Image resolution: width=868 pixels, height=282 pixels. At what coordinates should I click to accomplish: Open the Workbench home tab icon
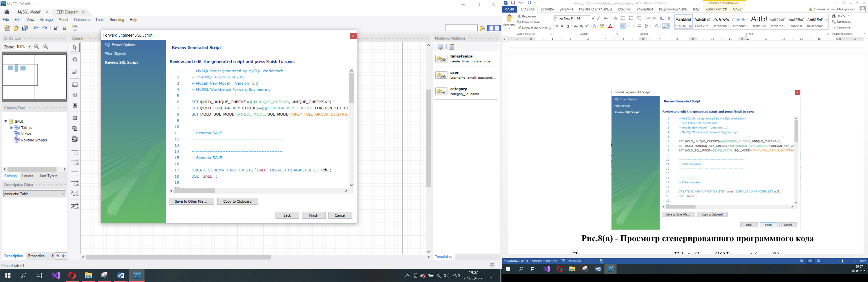pyautogui.click(x=7, y=12)
